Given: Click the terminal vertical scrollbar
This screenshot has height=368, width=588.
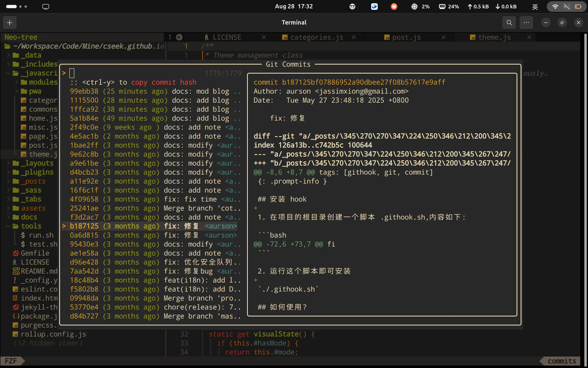Looking at the screenshot, I should 585,200.
